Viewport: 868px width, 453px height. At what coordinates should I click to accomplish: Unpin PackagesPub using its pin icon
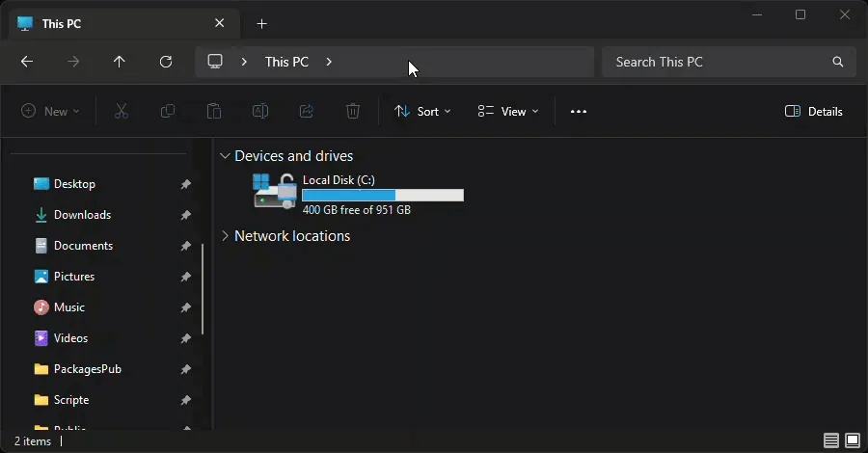pos(185,369)
